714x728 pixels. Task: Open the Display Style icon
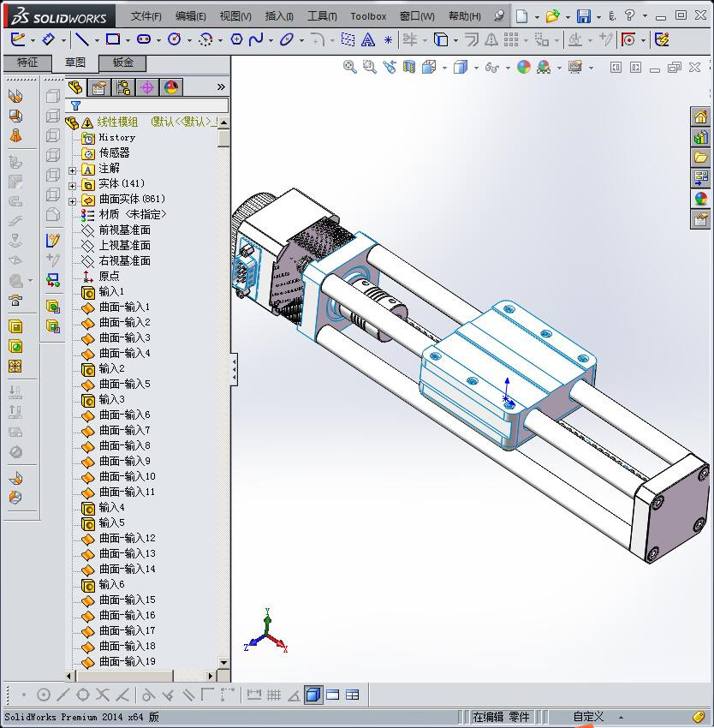[x=460, y=66]
